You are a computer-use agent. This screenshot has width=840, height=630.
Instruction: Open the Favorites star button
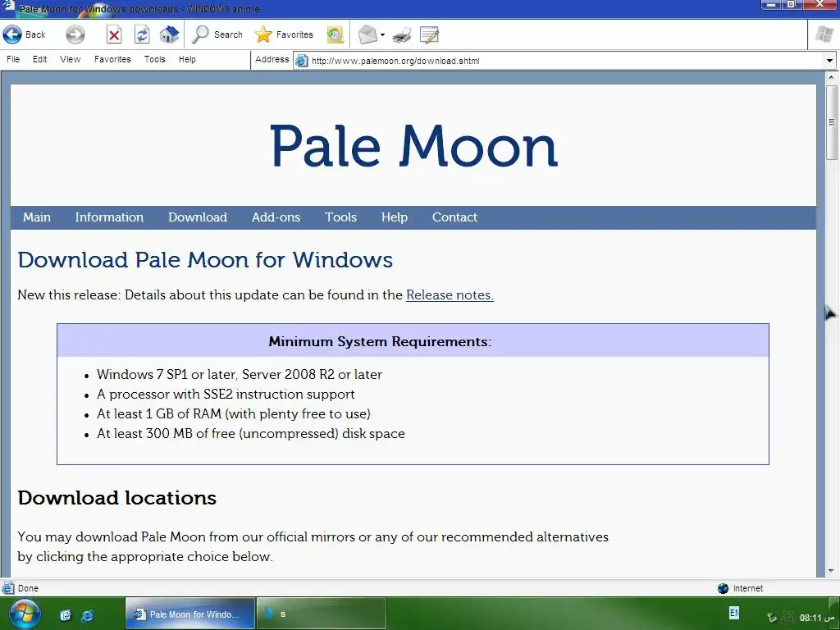coord(283,34)
